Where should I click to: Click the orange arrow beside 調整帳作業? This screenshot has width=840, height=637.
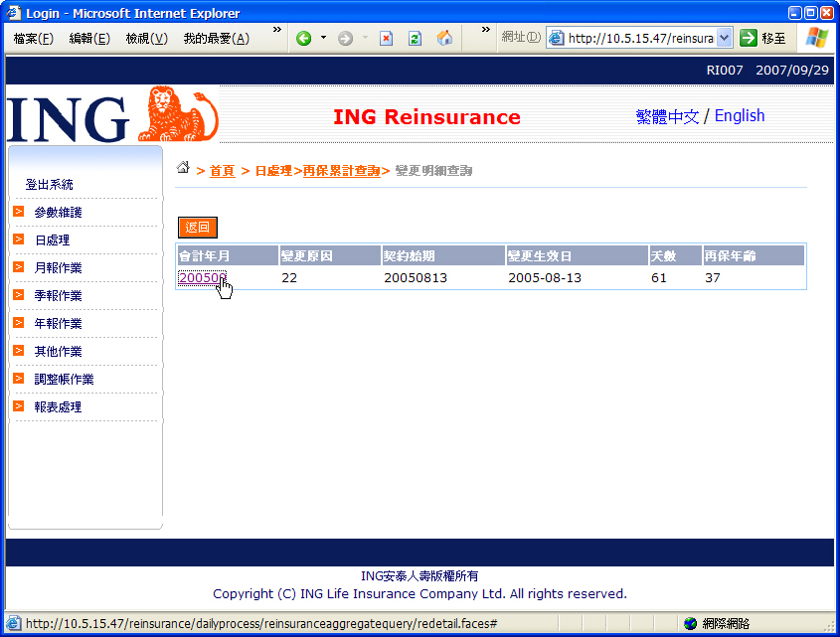coord(19,379)
